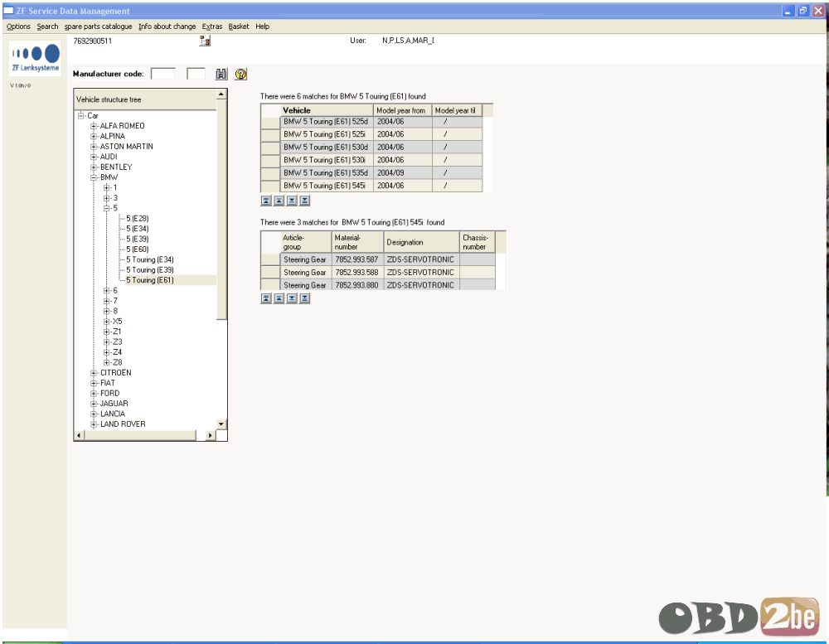This screenshot has width=829, height=644.
Task: Click the tree scroll-down arrow
Action: (x=221, y=424)
